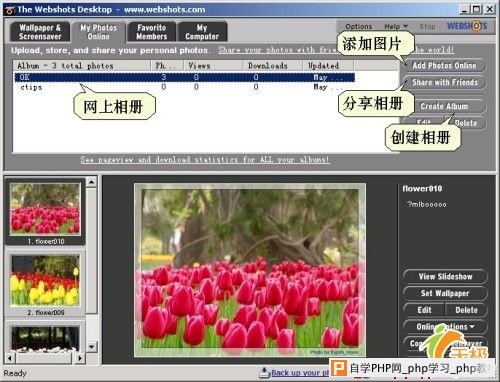
Task: Click thumbnail list scroll up arrow
Action: [92, 181]
